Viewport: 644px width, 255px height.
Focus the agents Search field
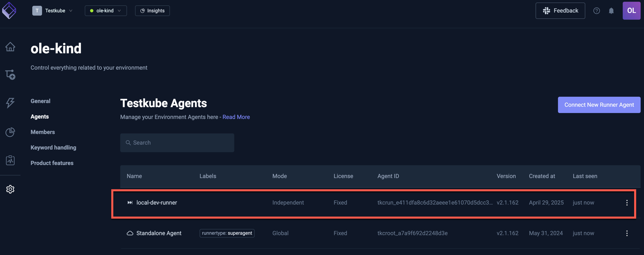tap(177, 143)
